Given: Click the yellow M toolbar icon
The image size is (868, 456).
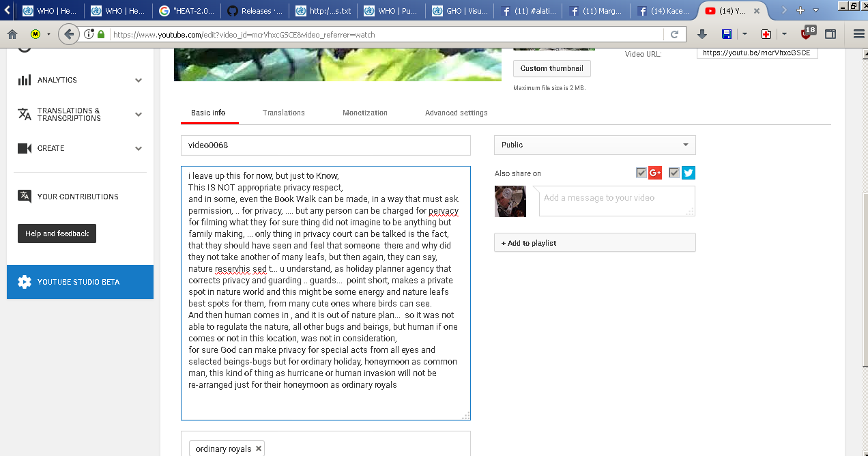Looking at the screenshot, I should click(36, 34).
